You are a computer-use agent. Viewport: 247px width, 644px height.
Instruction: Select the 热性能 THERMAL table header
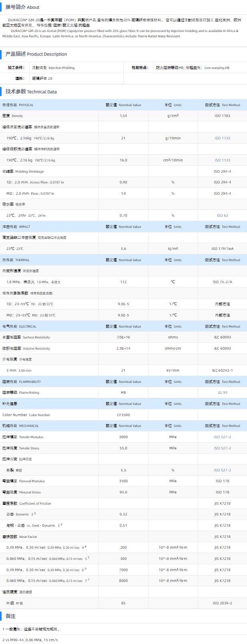16,260
